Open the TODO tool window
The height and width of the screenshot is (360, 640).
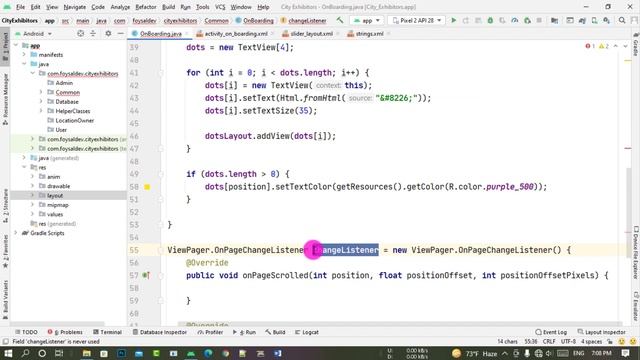coord(26,332)
